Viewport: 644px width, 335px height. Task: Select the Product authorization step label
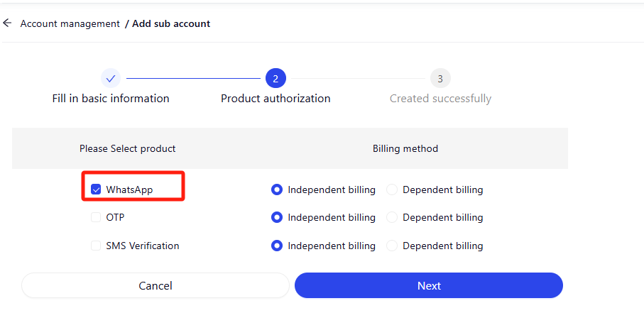pos(275,99)
